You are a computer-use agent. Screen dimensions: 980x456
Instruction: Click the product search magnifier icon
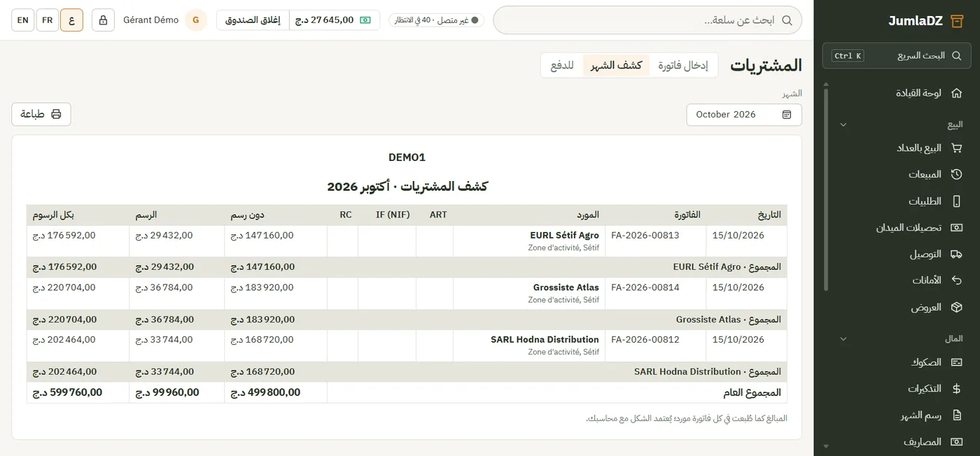click(787, 20)
